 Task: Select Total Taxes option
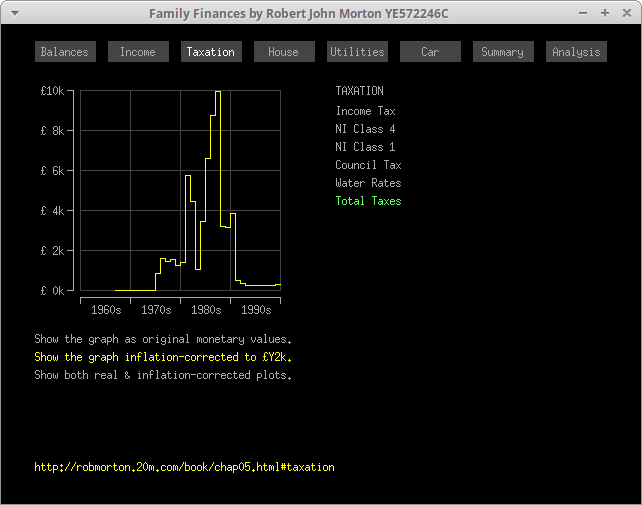pos(368,201)
